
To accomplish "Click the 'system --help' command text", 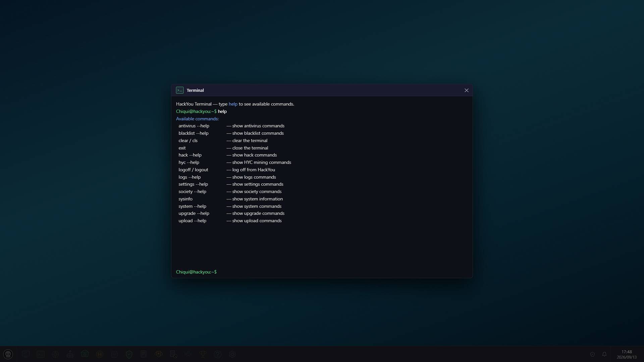I will (x=193, y=206).
